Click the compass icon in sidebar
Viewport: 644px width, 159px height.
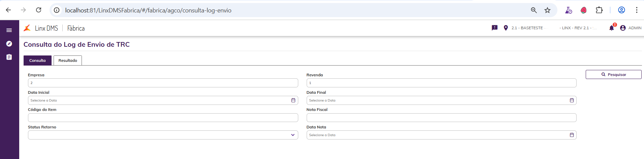click(9, 44)
